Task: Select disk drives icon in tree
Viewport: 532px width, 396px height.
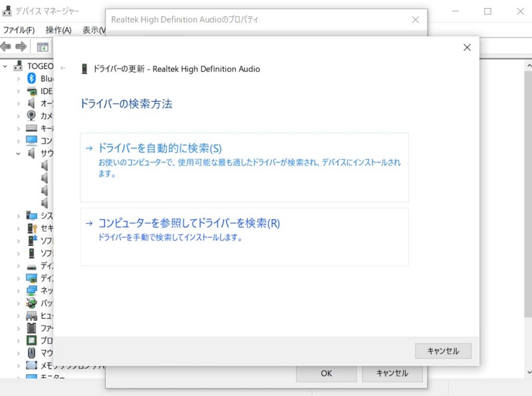Action: (x=31, y=266)
